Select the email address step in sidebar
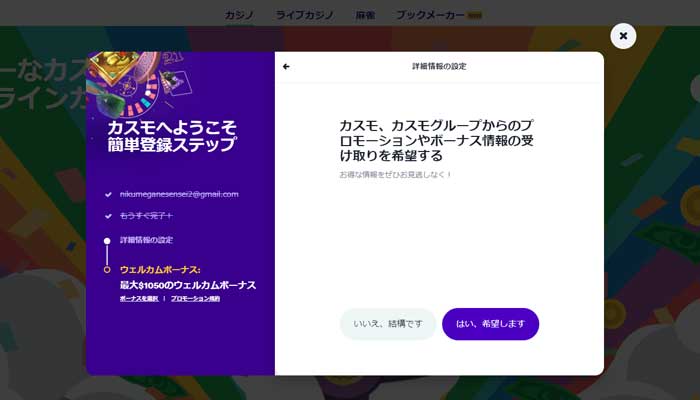The width and height of the screenshot is (700, 400). click(179, 194)
